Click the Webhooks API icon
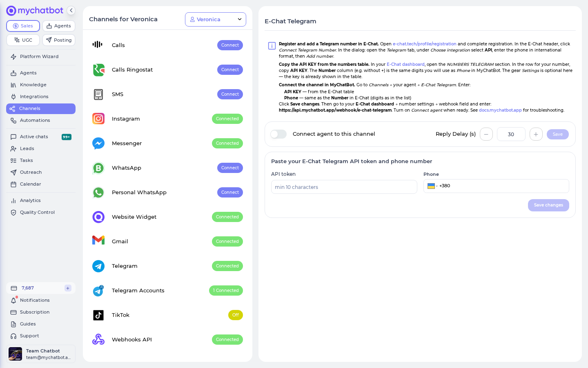This screenshot has height=368, width=588. pos(98,339)
